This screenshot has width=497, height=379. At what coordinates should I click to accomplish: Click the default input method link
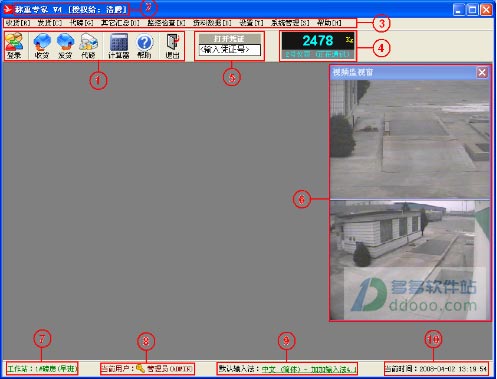pos(309,369)
